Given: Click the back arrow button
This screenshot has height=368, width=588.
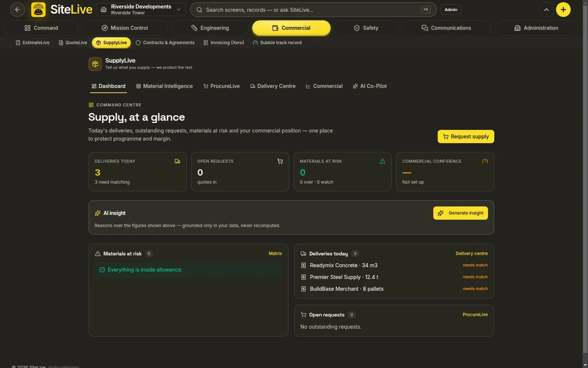Looking at the screenshot, I should pos(17,10).
